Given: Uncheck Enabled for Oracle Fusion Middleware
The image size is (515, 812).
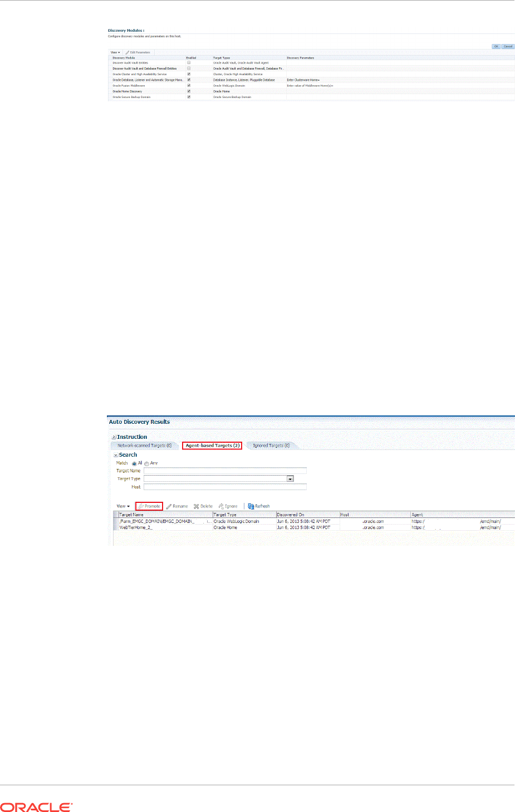Looking at the screenshot, I should click(189, 86).
